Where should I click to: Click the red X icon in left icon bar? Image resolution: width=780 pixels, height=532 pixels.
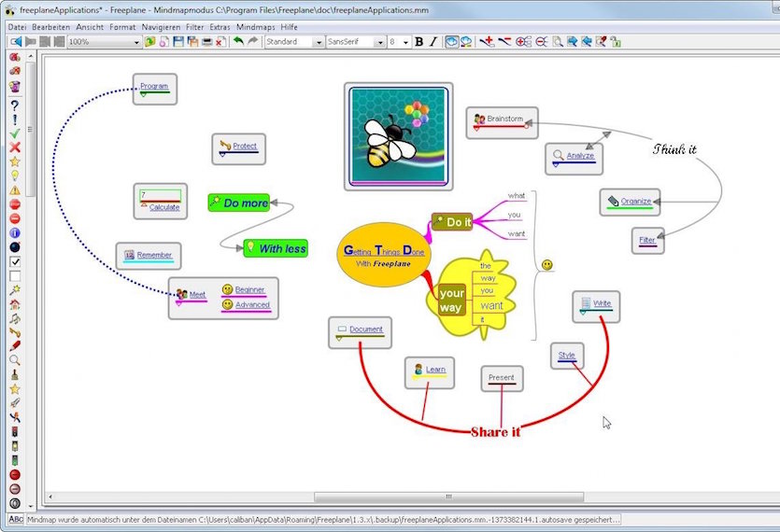15,147
